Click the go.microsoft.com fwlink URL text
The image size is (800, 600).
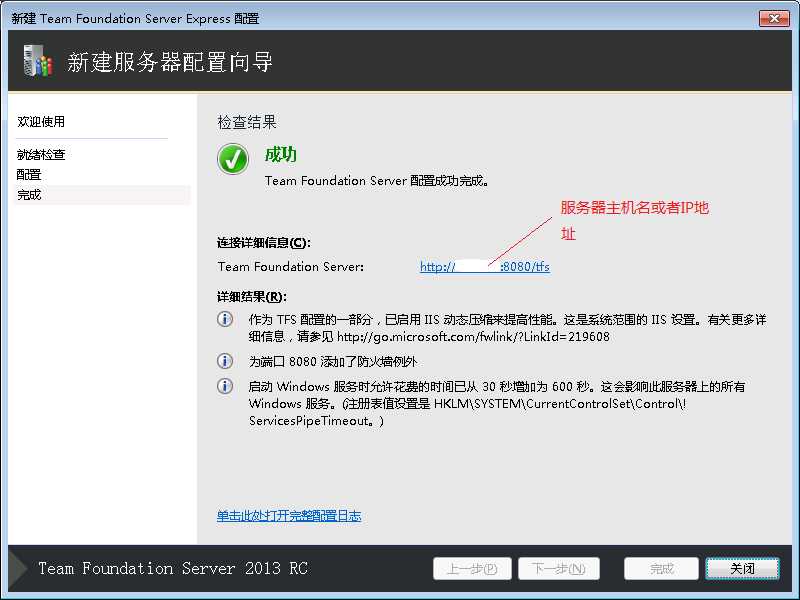(473, 336)
